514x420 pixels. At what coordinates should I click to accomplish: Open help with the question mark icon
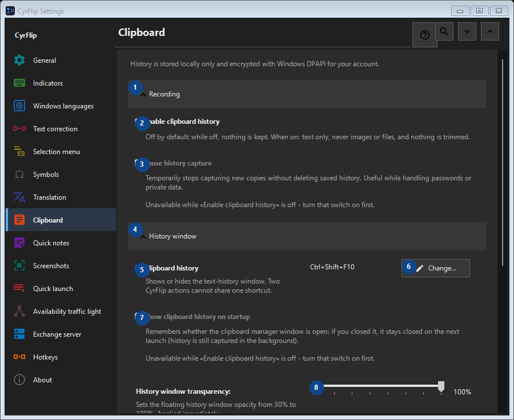pos(424,35)
